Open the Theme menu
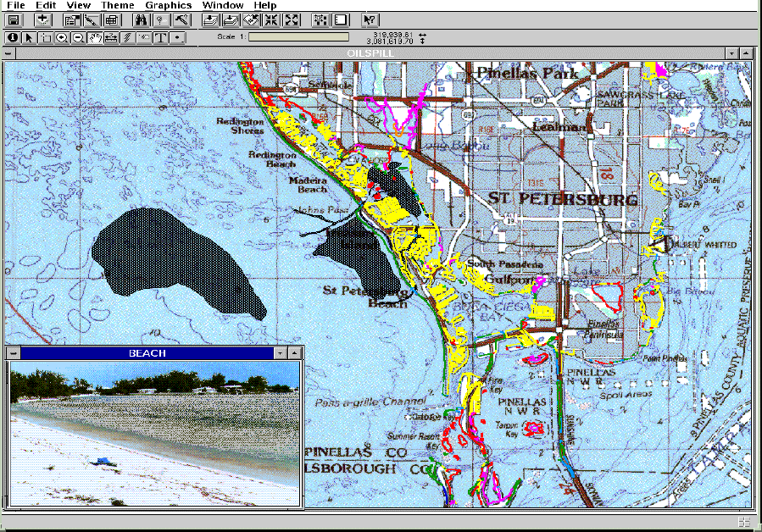The width and height of the screenshot is (762, 532). click(117, 5)
